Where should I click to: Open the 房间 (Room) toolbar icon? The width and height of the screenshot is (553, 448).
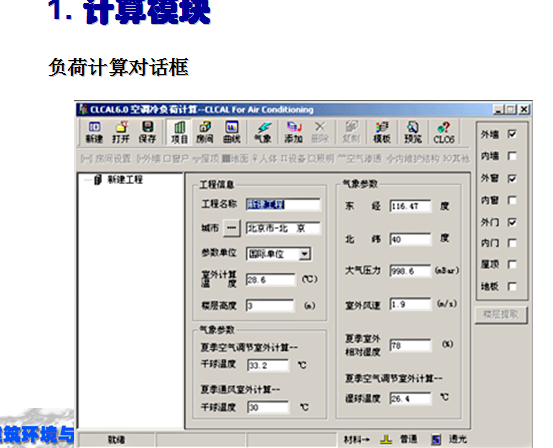click(205, 132)
